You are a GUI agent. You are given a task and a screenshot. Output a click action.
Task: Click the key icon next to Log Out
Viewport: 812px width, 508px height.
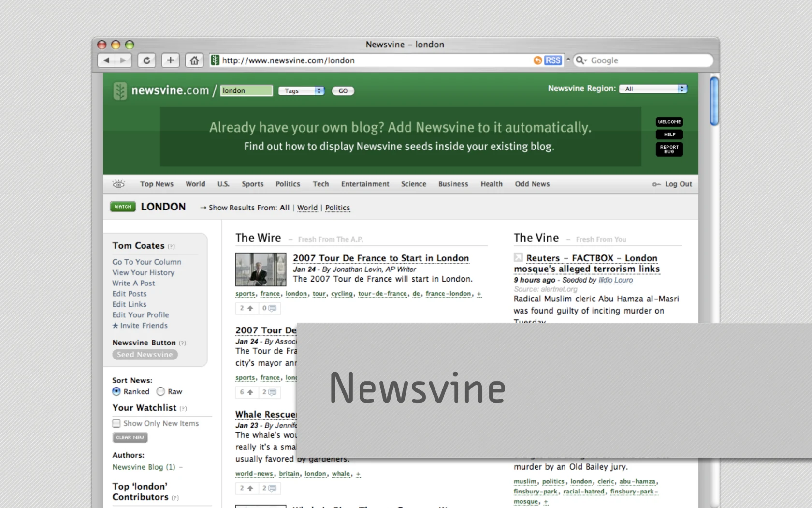pyautogui.click(x=656, y=184)
